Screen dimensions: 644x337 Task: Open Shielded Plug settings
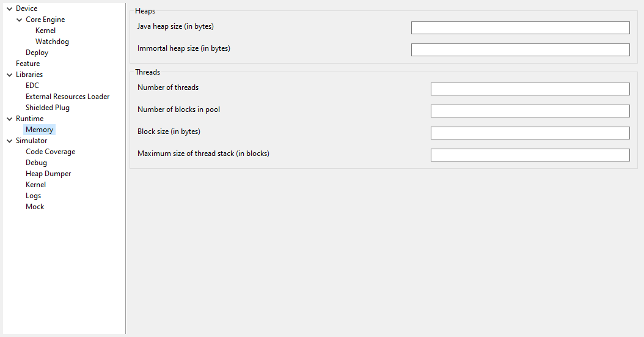pyautogui.click(x=48, y=108)
